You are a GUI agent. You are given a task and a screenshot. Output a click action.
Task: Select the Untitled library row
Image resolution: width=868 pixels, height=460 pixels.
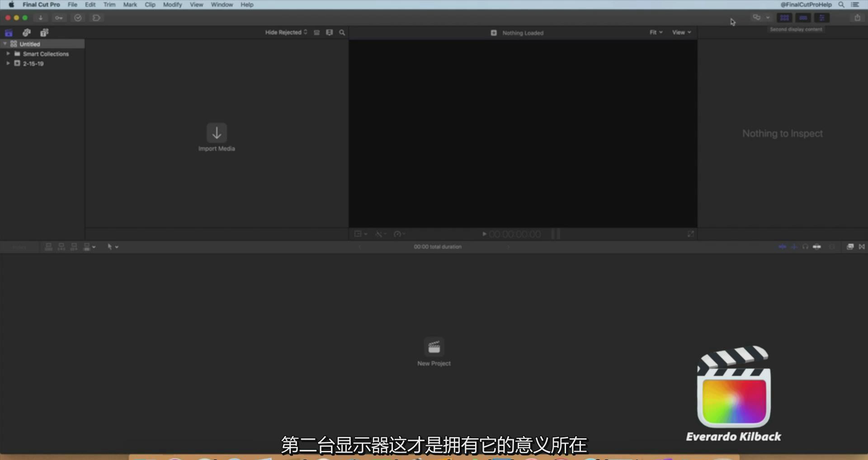click(x=42, y=44)
